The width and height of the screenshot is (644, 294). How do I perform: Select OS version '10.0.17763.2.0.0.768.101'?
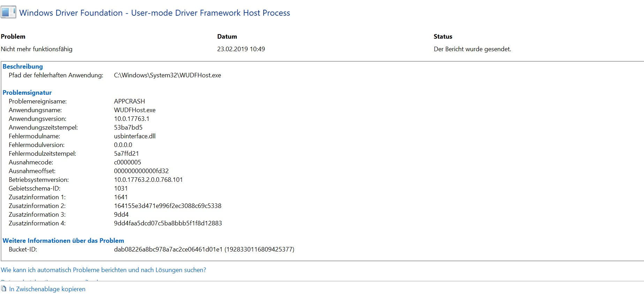pyautogui.click(x=148, y=180)
